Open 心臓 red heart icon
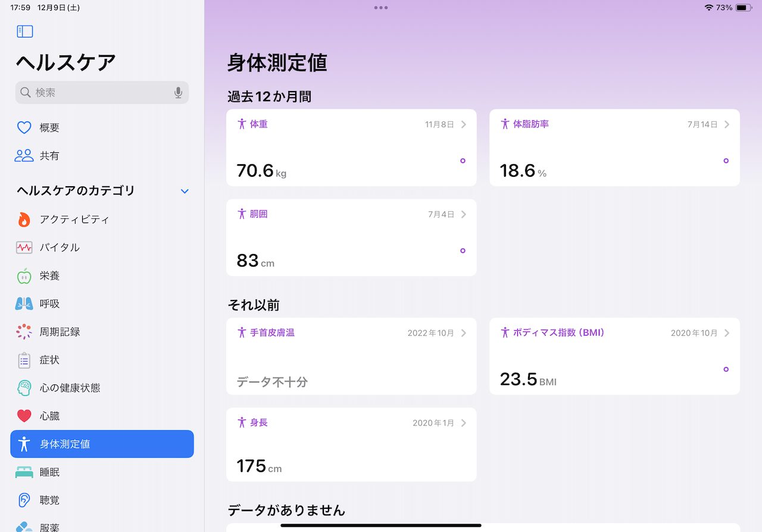This screenshot has width=762, height=532. click(x=24, y=416)
